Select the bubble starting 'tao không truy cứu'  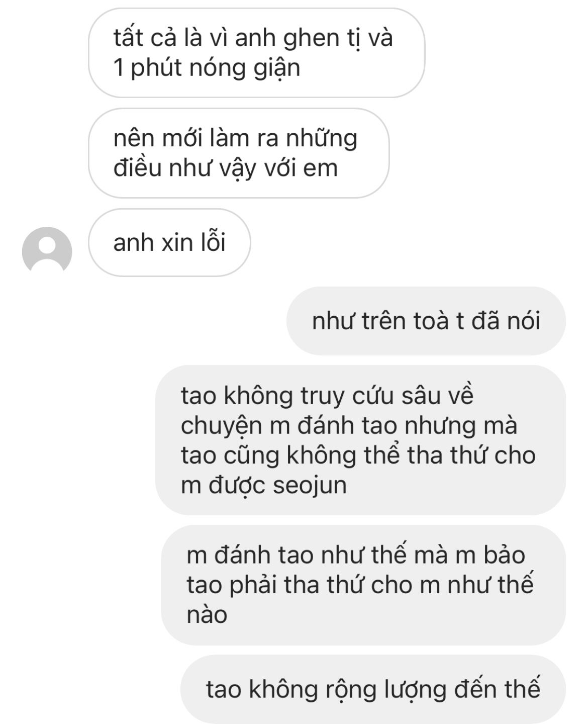[x=360, y=440]
